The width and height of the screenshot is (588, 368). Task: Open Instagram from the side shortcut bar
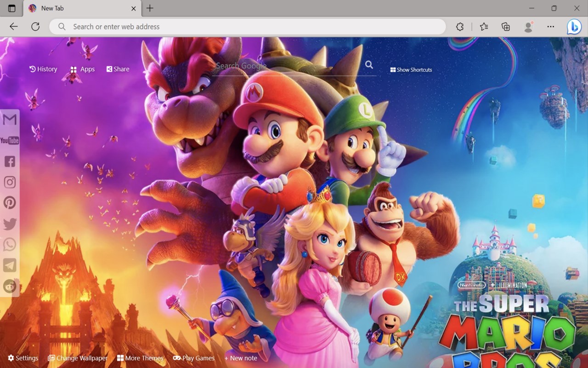coord(10,182)
